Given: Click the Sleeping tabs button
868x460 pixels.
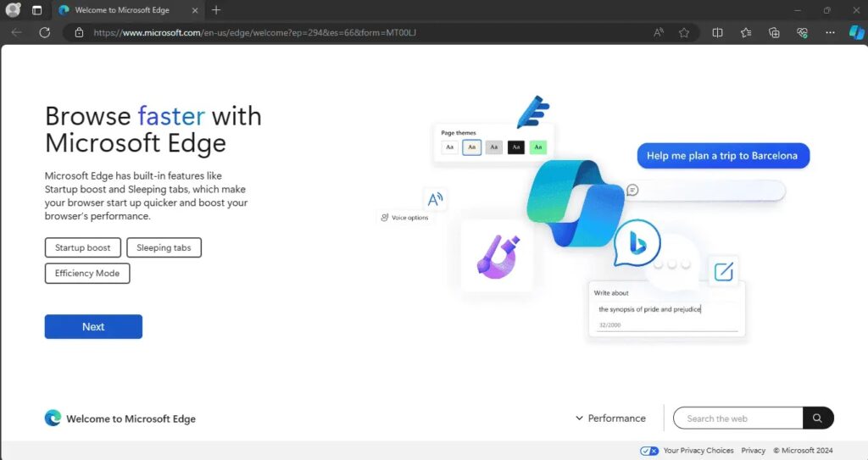Looking at the screenshot, I should coord(164,247).
